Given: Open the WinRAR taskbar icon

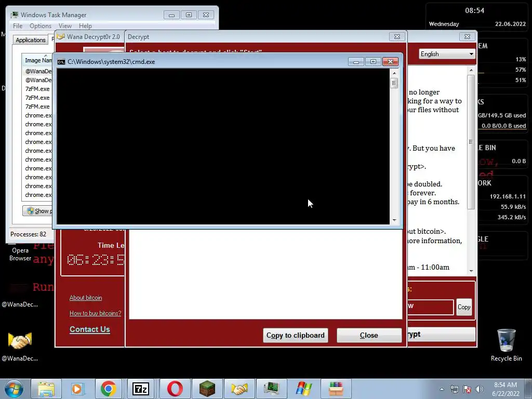Looking at the screenshot, I should click(336, 389).
